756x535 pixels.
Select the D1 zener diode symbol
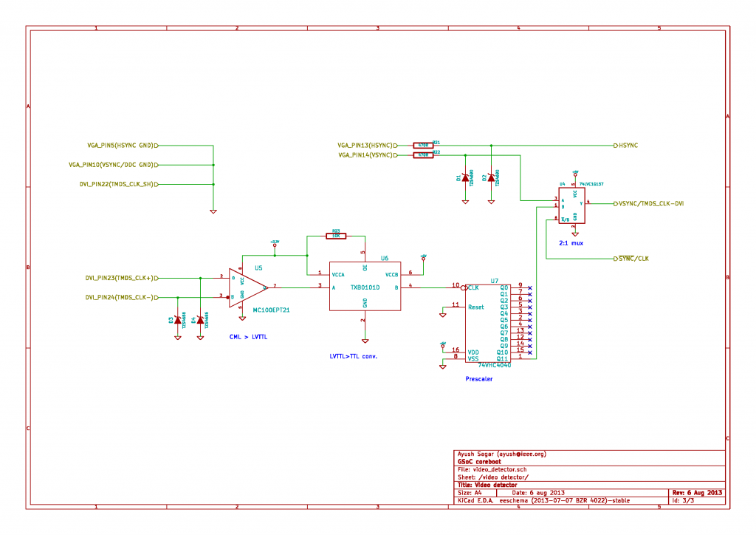click(465, 179)
